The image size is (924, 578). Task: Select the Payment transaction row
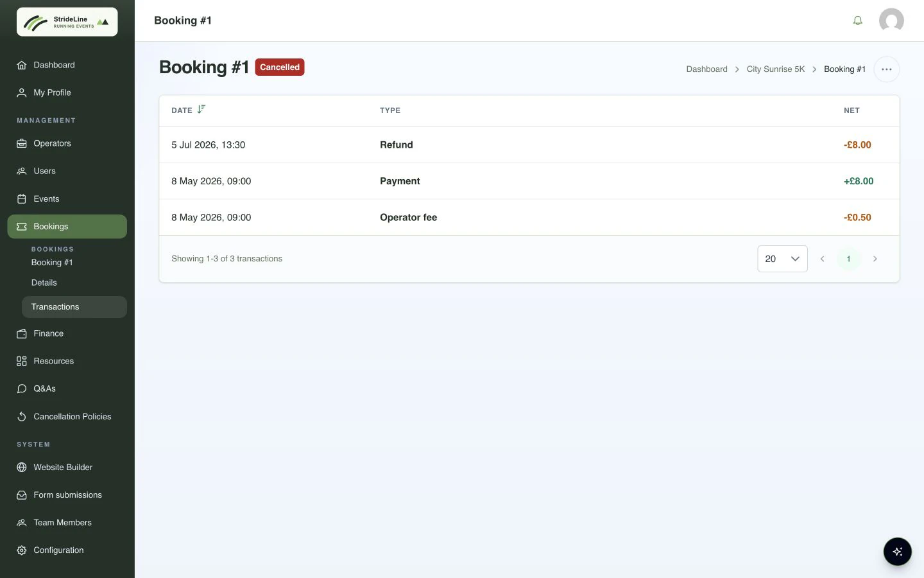coord(529,181)
